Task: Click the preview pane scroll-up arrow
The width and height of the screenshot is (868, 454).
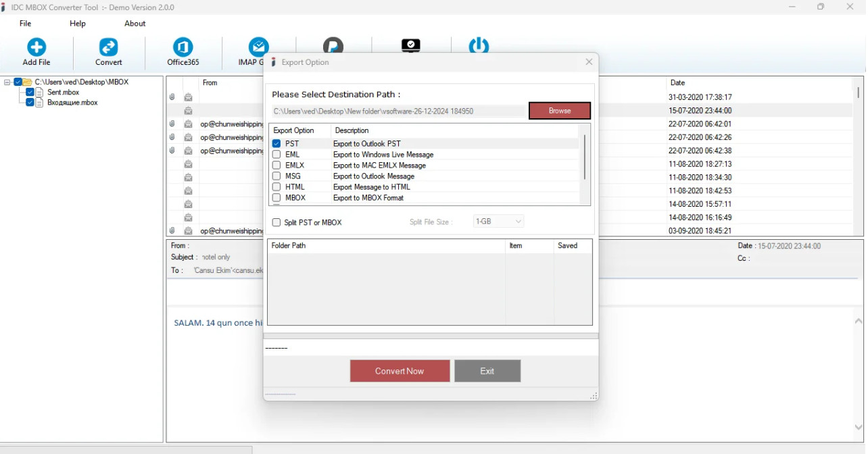Action: click(859, 322)
